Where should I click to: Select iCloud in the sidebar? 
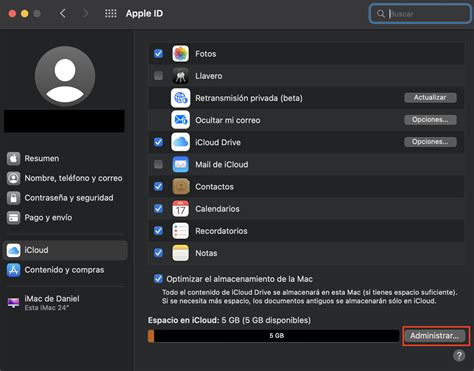(x=65, y=250)
